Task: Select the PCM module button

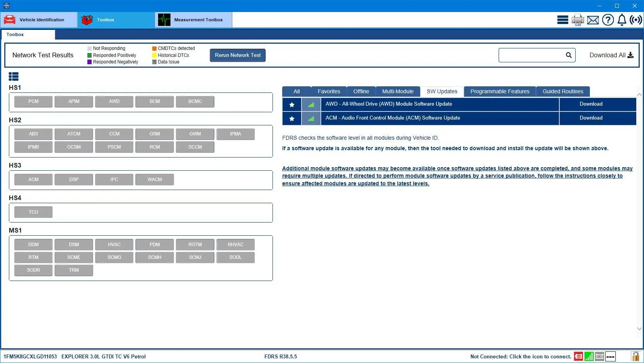Action: pos(33,101)
